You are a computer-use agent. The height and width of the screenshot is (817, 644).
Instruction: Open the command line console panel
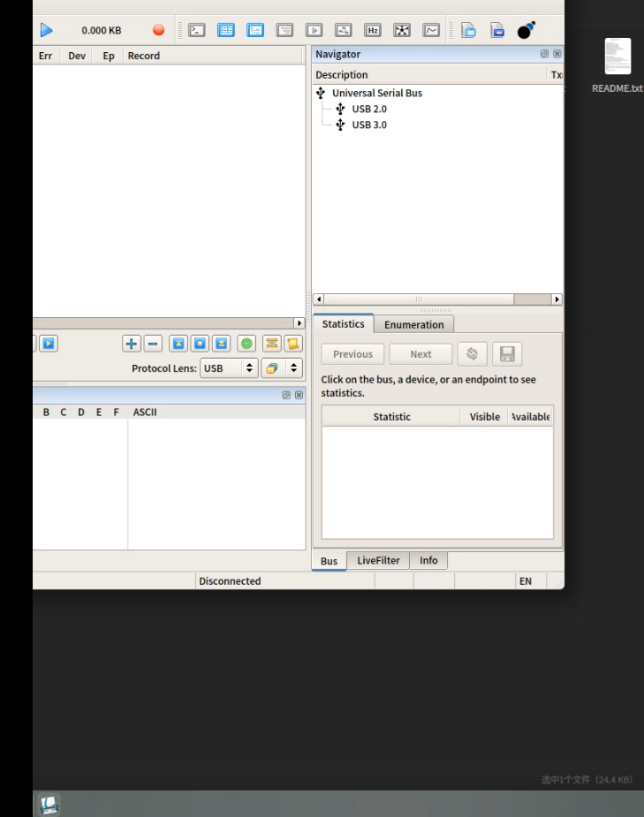[x=196, y=30]
